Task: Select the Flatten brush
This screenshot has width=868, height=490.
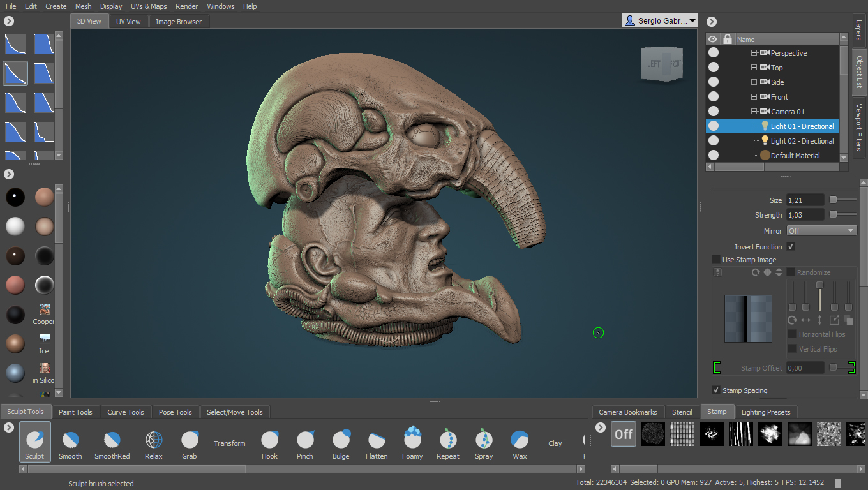Action: coord(377,442)
